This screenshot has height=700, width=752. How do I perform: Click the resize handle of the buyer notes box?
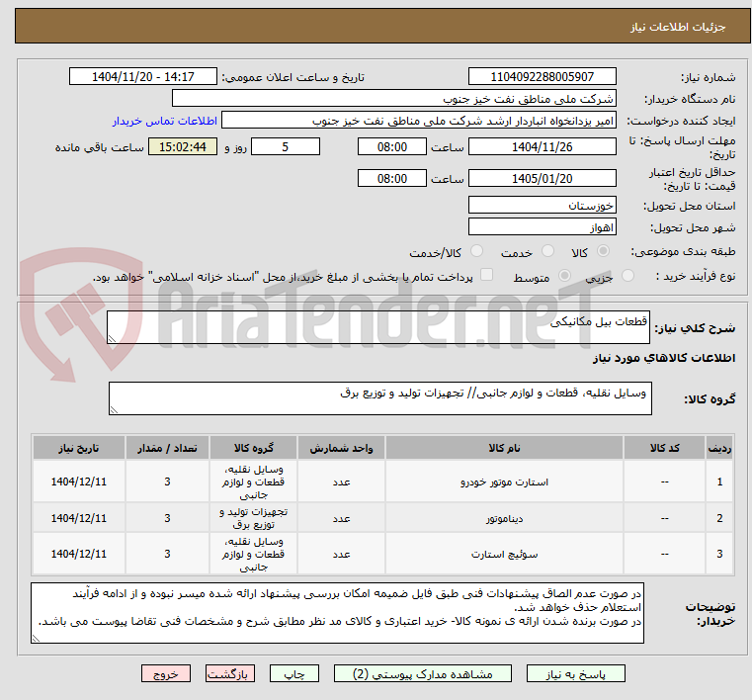[x=36, y=638]
